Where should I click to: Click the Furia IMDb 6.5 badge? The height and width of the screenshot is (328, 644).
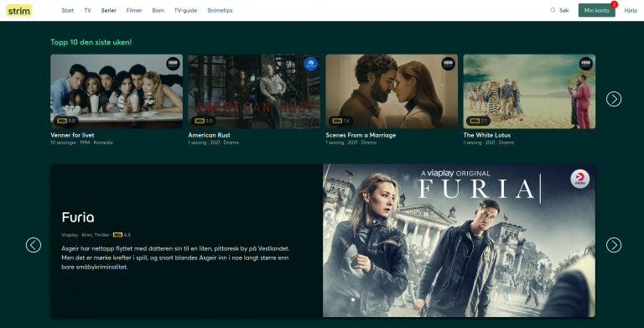tap(122, 235)
